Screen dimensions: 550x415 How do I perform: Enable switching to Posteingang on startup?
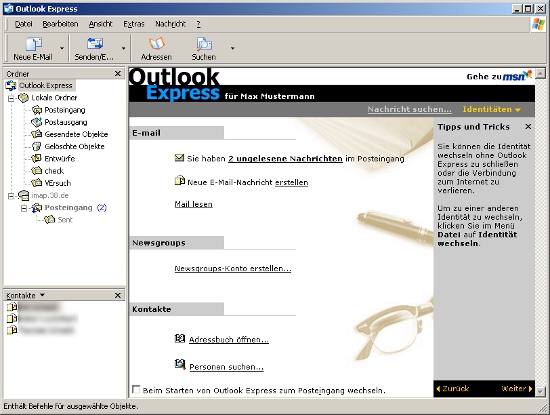[x=136, y=389]
